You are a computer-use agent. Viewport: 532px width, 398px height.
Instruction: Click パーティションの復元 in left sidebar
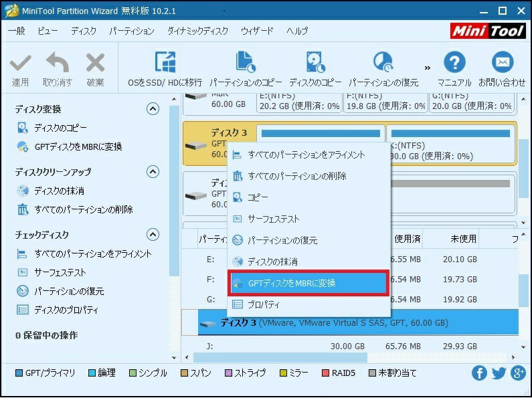(69, 292)
